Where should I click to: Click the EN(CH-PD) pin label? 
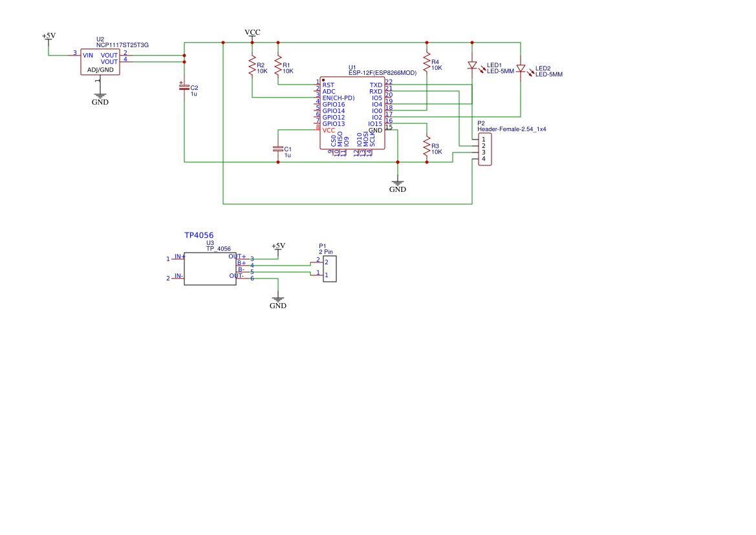click(338, 98)
